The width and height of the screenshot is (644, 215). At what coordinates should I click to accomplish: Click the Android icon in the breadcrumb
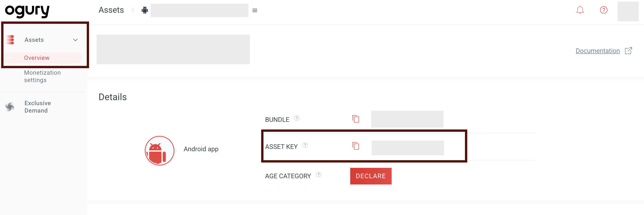pos(145,10)
